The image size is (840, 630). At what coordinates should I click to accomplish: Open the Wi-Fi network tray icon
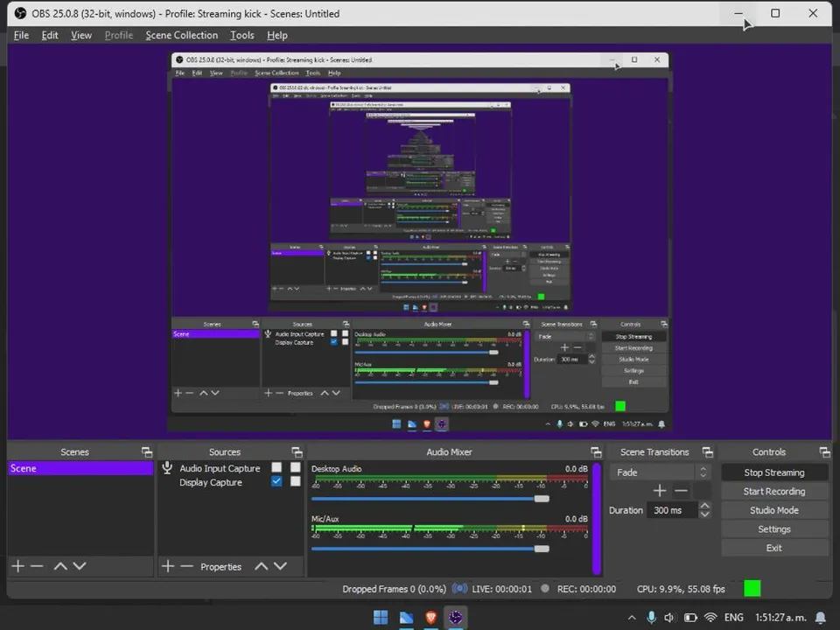710,618
